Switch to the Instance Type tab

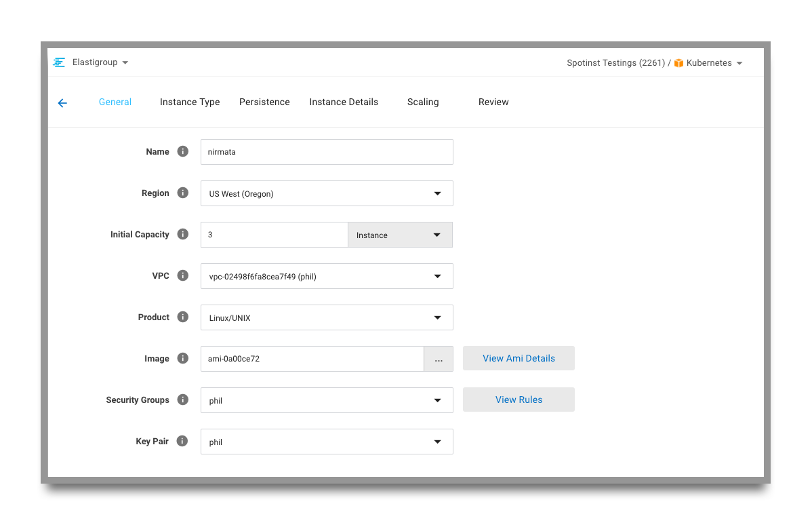(x=190, y=102)
